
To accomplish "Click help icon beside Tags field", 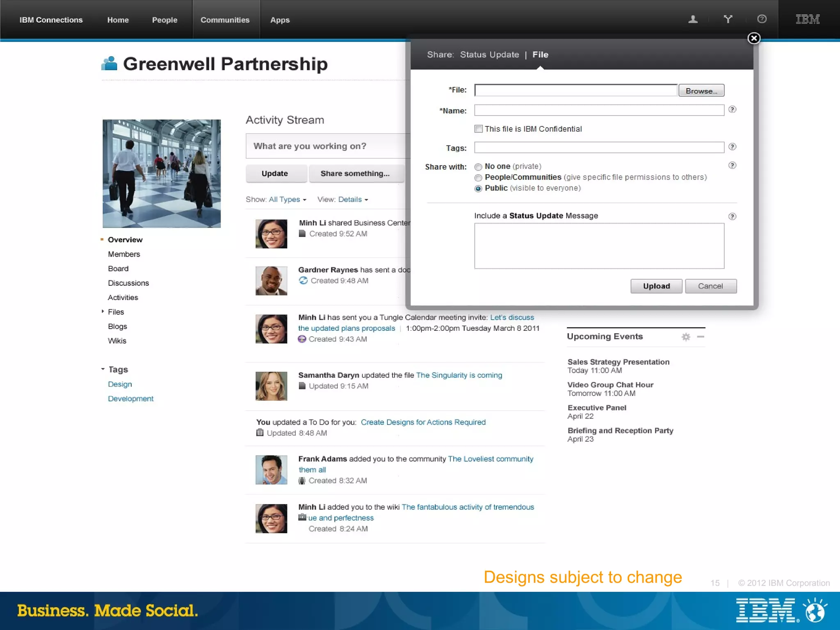I will (x=732, y=147).
